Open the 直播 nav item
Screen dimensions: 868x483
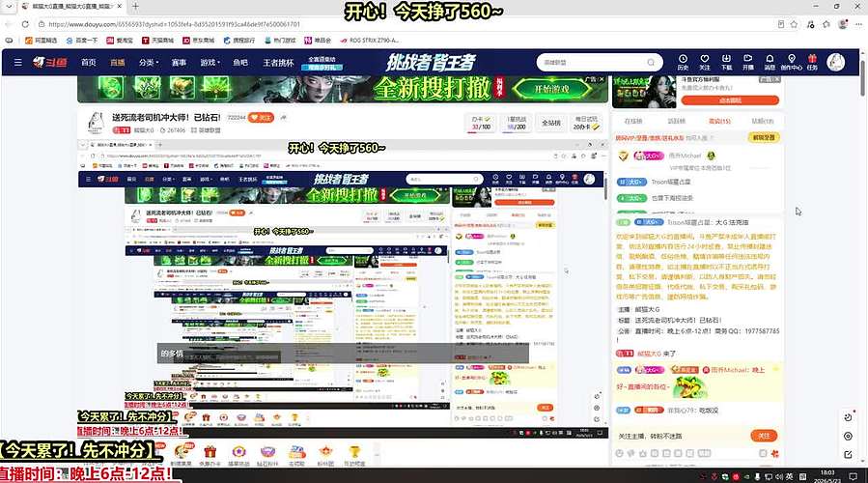point(118,63)
